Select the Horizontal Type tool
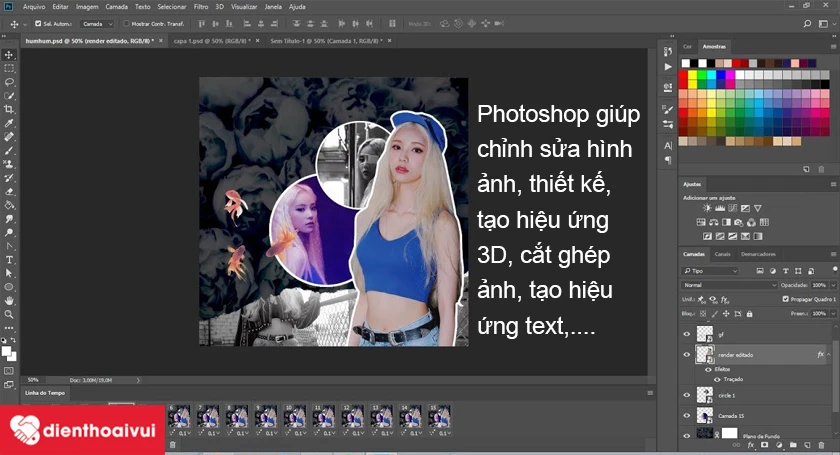 click(9, 260)
